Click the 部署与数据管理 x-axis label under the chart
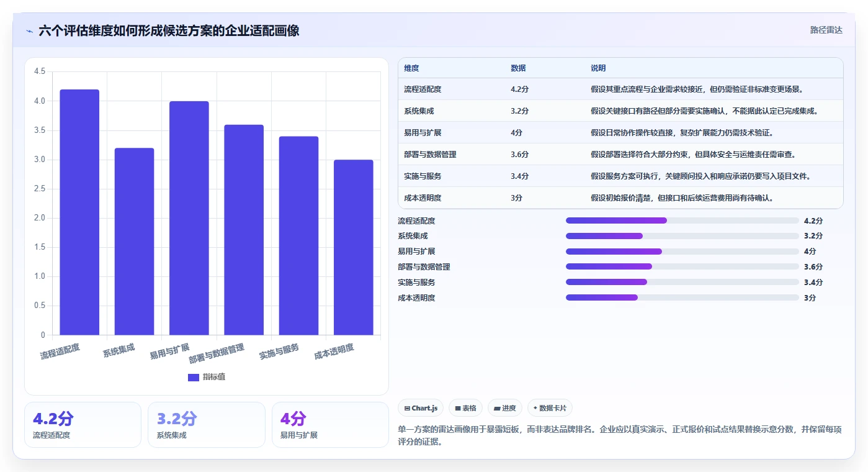Screen dimensions: 868x472 (217, 353)
